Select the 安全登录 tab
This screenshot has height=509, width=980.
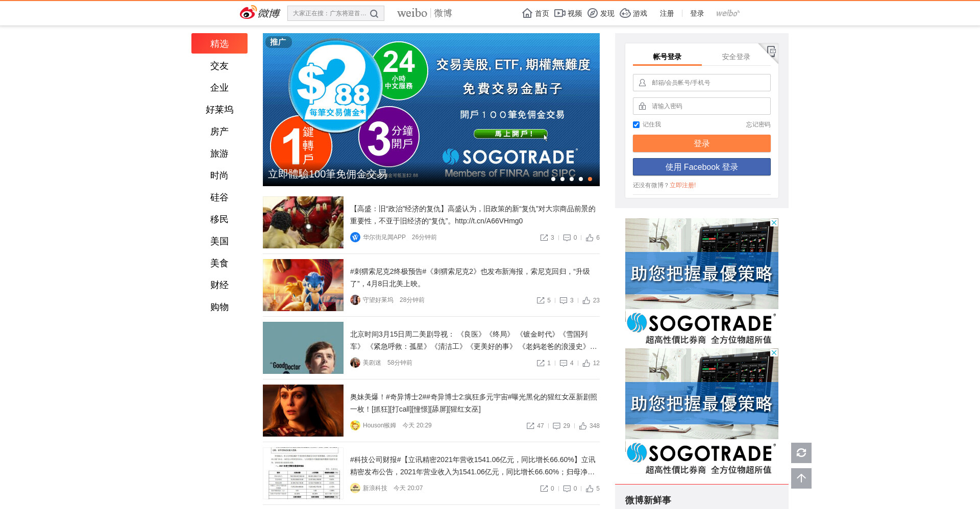click(x=736, y=57)
